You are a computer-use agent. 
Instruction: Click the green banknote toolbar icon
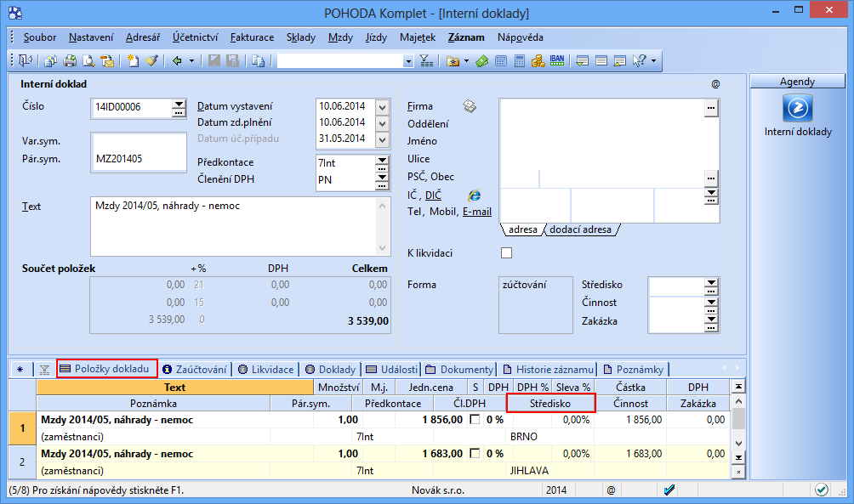point(482,61)
